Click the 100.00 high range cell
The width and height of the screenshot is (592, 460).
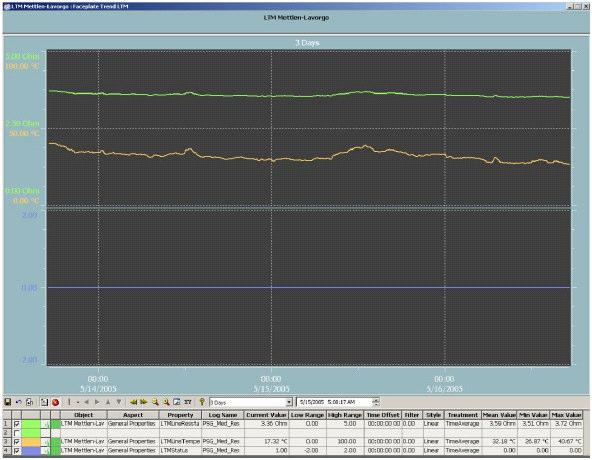point(345,441)
